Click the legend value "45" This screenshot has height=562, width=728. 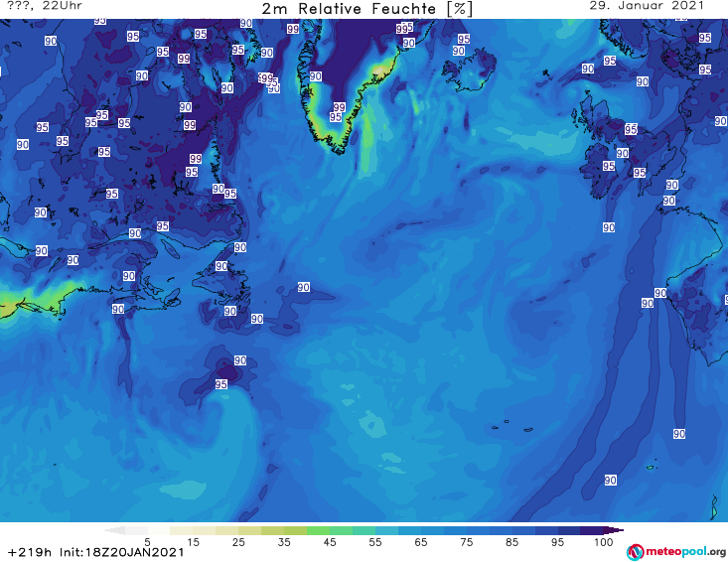[x=330, y=542]
